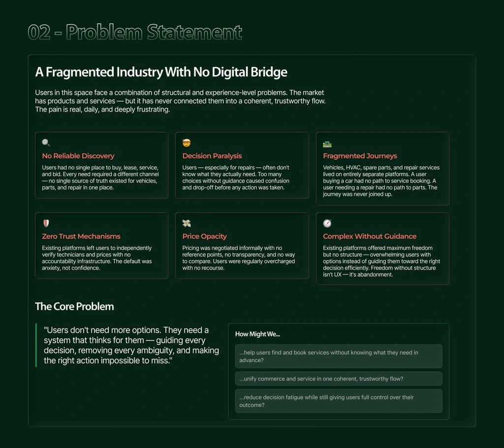Click the green quote bar beside the core problem quote
The width and height of the screenshot is (504, 448).
36,345
